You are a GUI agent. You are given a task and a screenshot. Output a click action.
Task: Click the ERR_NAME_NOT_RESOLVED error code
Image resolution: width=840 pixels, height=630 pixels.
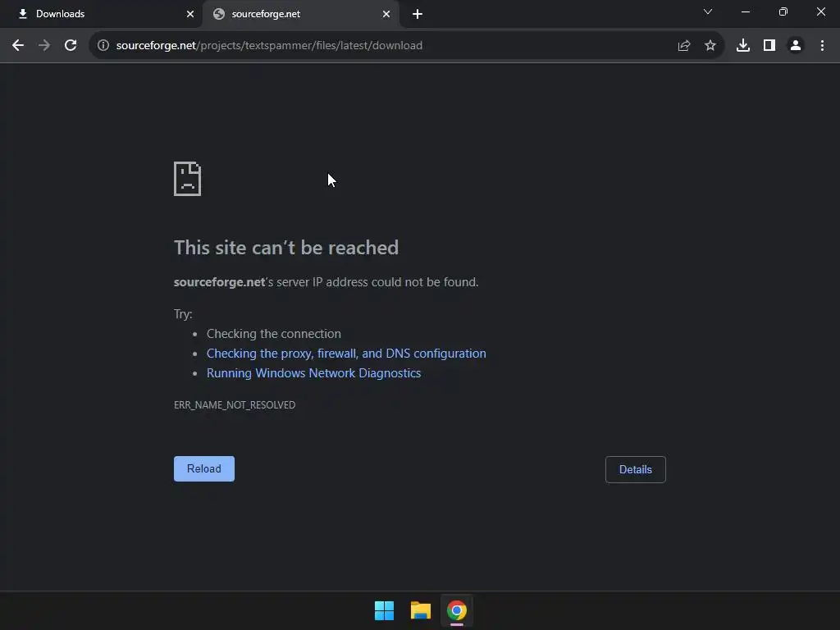tap(235, 405)
